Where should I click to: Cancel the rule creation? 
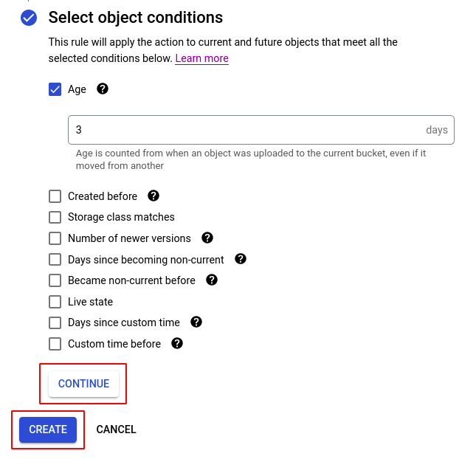116,429
